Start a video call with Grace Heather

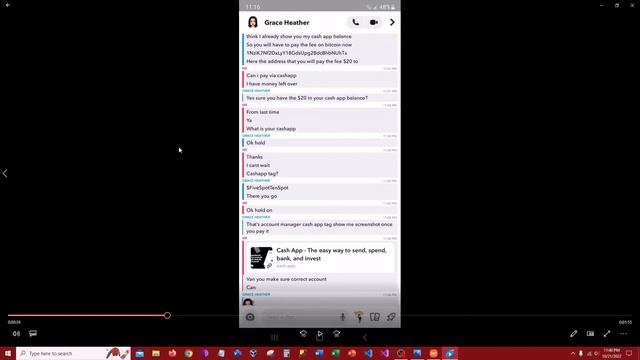click(x=373, y=22)
